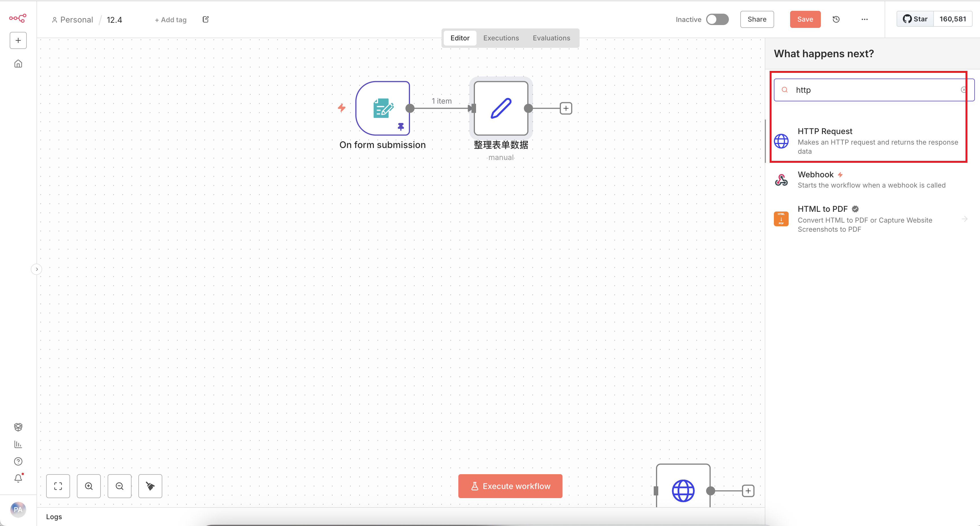Expand HTML to PDF actions arrow
This screenshot has width=980, height=526.
pyautogui.click(x=964, y=219)
